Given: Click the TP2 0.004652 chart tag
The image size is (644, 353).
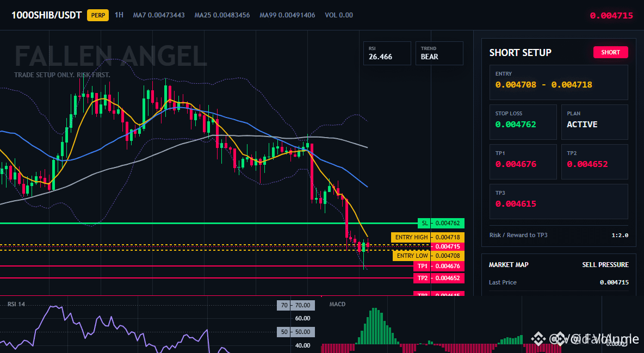Looking at the screenshot, I should (438, 278).
